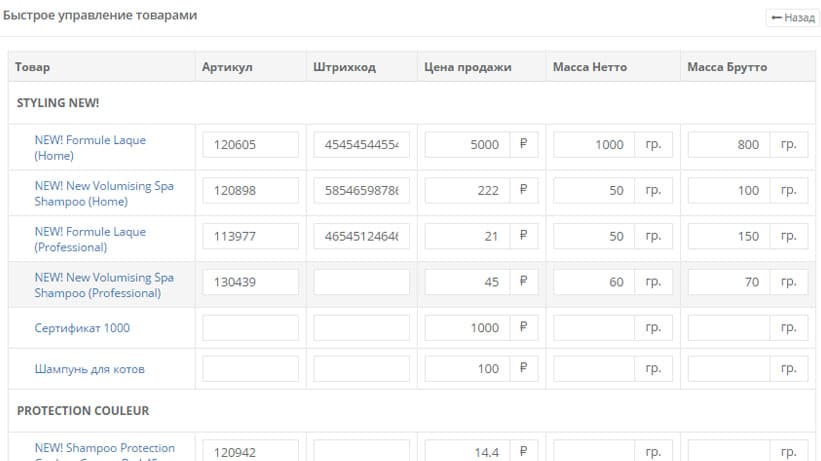Click empty gross mass field for Сертификат 1000
The width and height of the screenshot is (821, 461).
pos(729,327)
